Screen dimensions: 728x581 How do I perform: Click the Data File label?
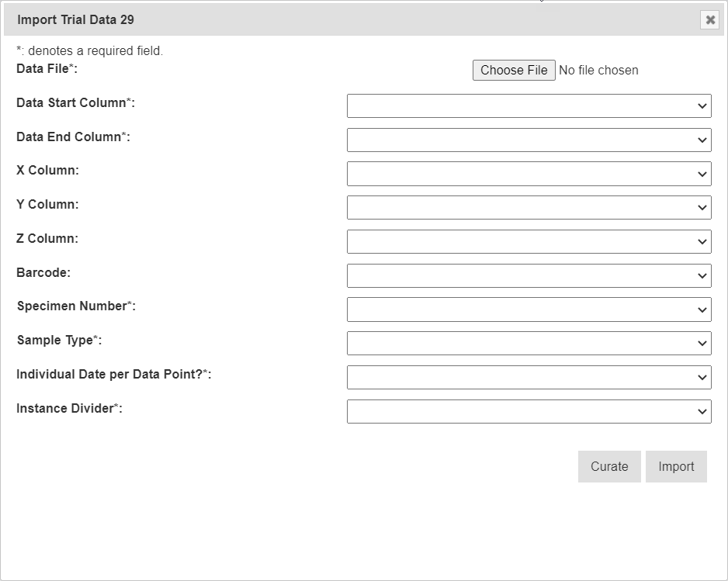[x=47, y=68]
